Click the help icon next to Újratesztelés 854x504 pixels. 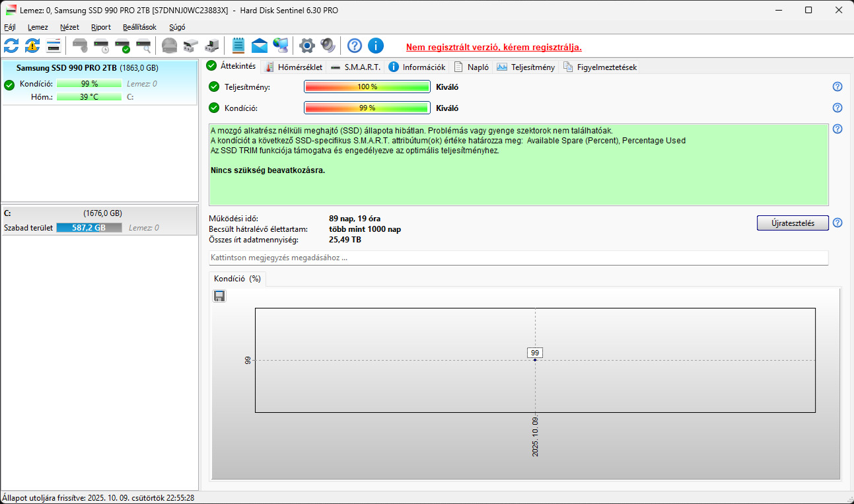point(837,223)
